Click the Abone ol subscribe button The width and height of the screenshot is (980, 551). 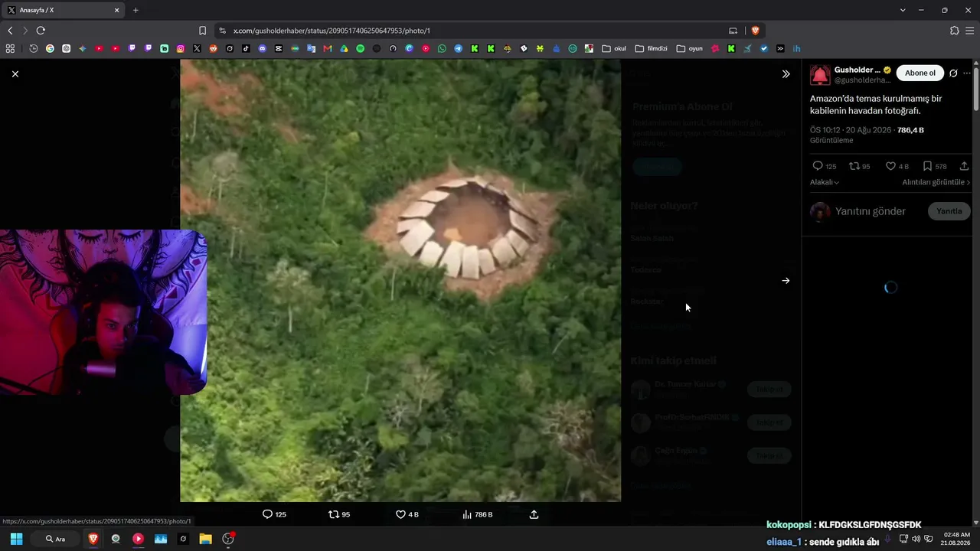[x=920, y=73]
